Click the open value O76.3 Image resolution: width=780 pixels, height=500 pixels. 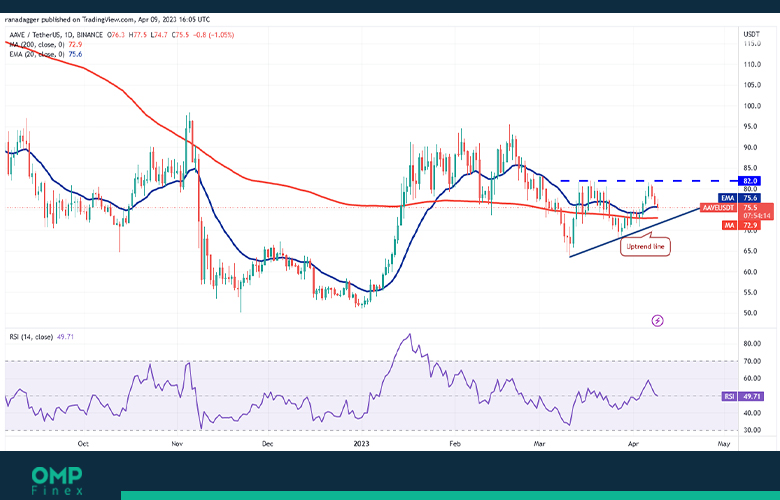[115, 35]
